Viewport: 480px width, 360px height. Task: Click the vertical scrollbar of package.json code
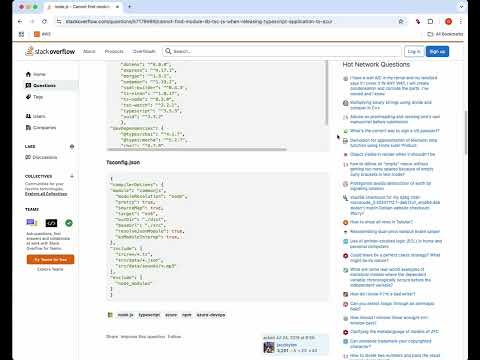point(327,93)
